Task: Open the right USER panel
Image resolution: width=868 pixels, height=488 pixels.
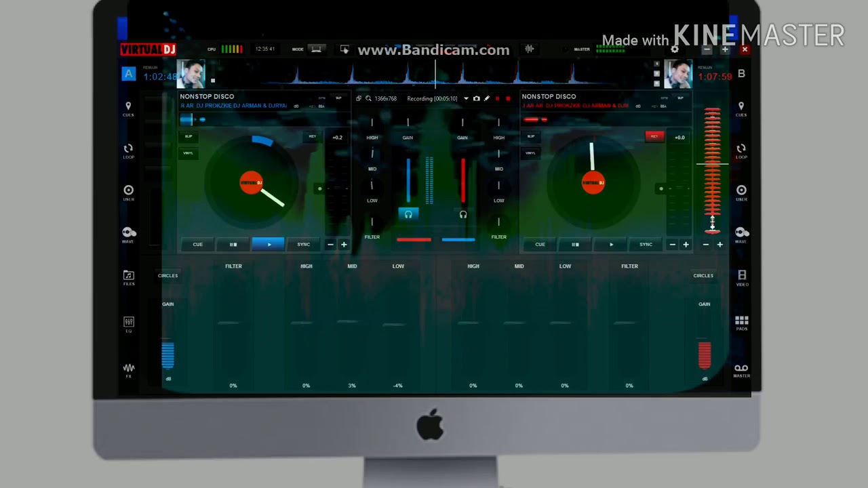Action: [741, 193]
